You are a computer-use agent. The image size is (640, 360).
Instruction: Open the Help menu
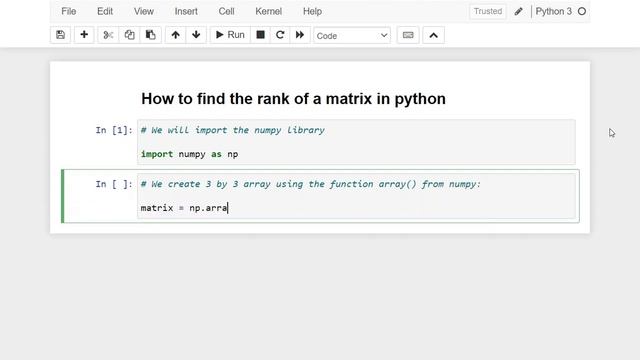click(312, 11)
